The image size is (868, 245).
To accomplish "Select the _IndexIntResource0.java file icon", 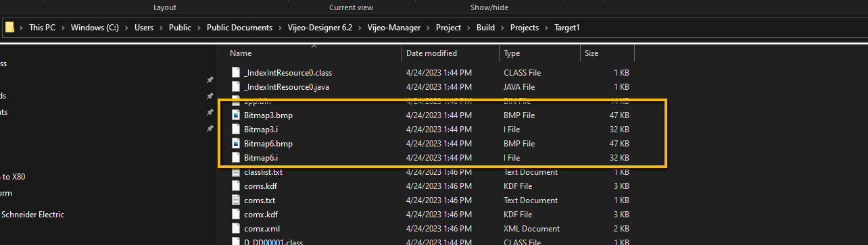I will pyautogui.click(x=235, y=87).
